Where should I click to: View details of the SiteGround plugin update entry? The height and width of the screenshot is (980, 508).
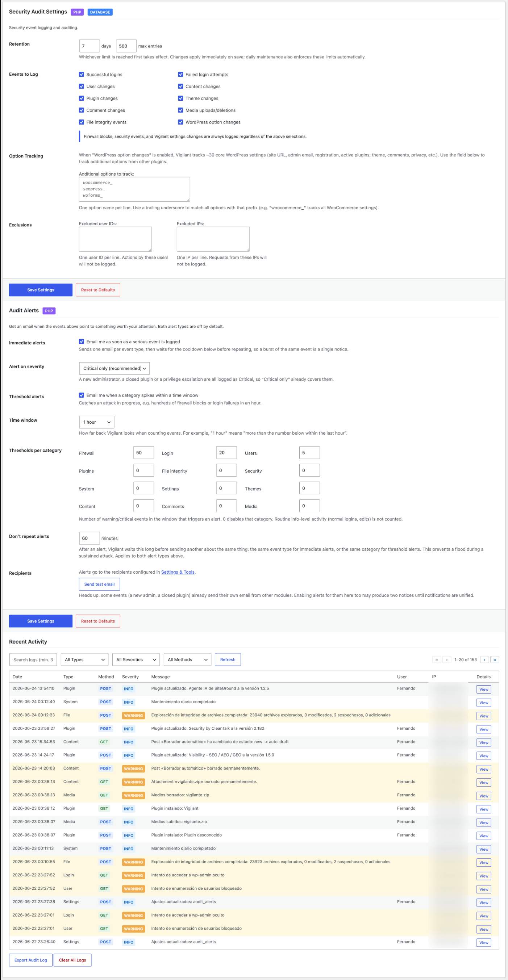coord(484,689)
